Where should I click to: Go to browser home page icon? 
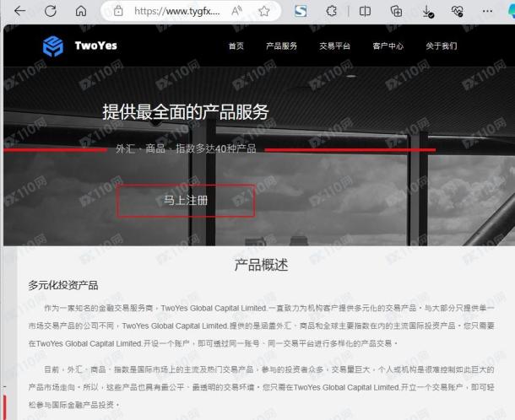(81, 11)
